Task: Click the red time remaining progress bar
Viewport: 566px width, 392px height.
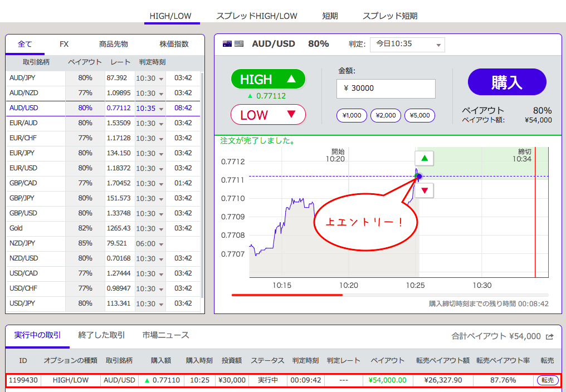Action: tap(287, 295)
